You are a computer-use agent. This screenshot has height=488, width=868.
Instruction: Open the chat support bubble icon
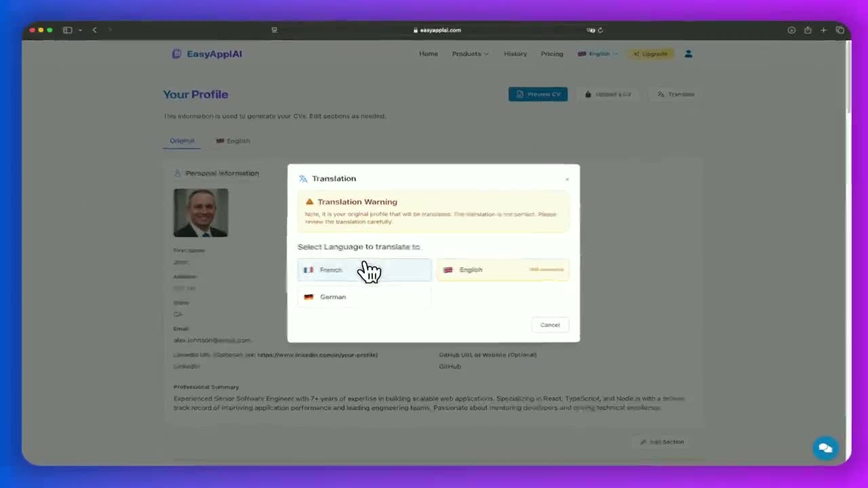(x=825, y=448)
